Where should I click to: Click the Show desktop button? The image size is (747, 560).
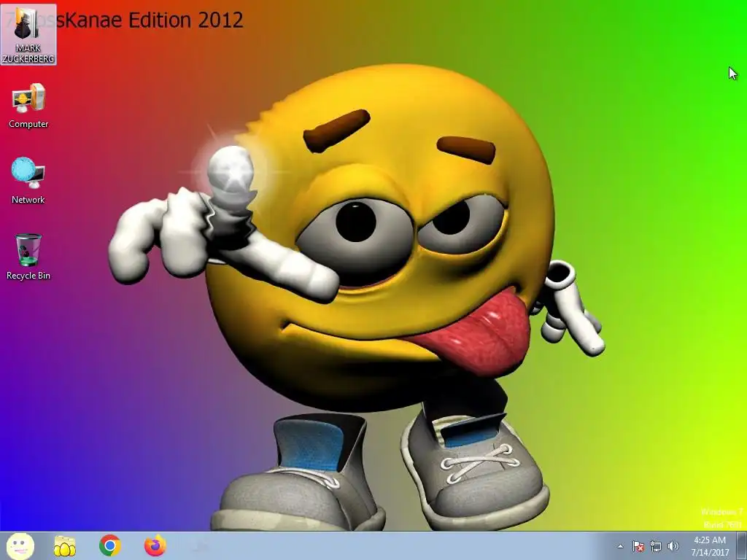pos(741,546)
